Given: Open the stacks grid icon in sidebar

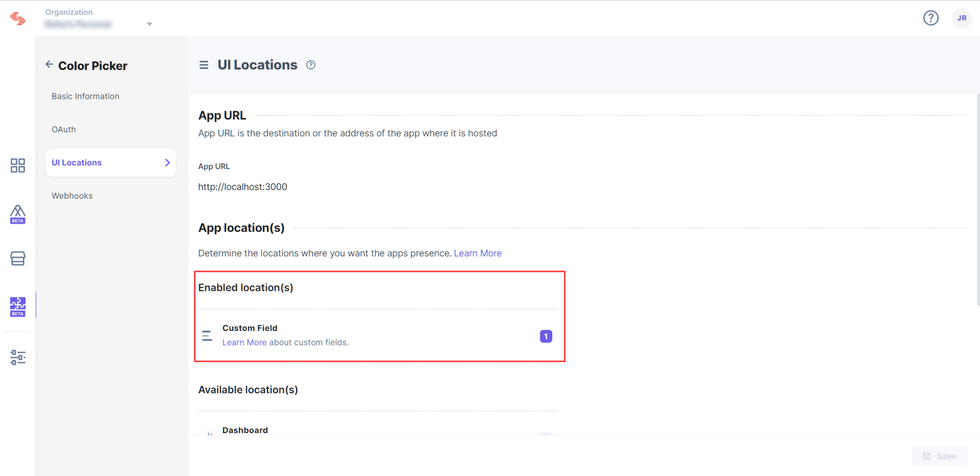Looking at the screenshot, I should point(18,166).
